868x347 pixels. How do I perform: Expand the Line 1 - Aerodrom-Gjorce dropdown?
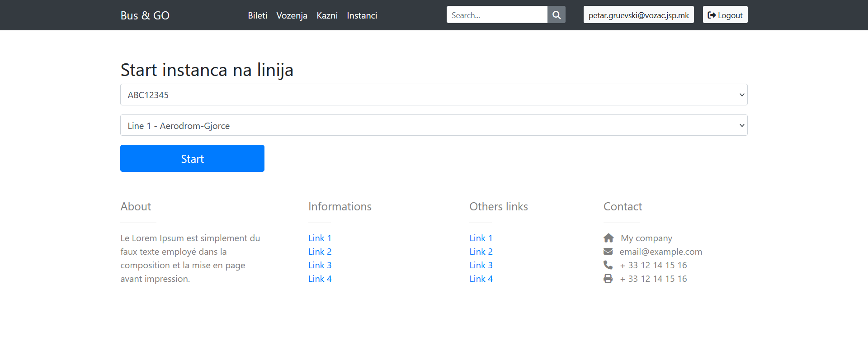click(434, 125)
